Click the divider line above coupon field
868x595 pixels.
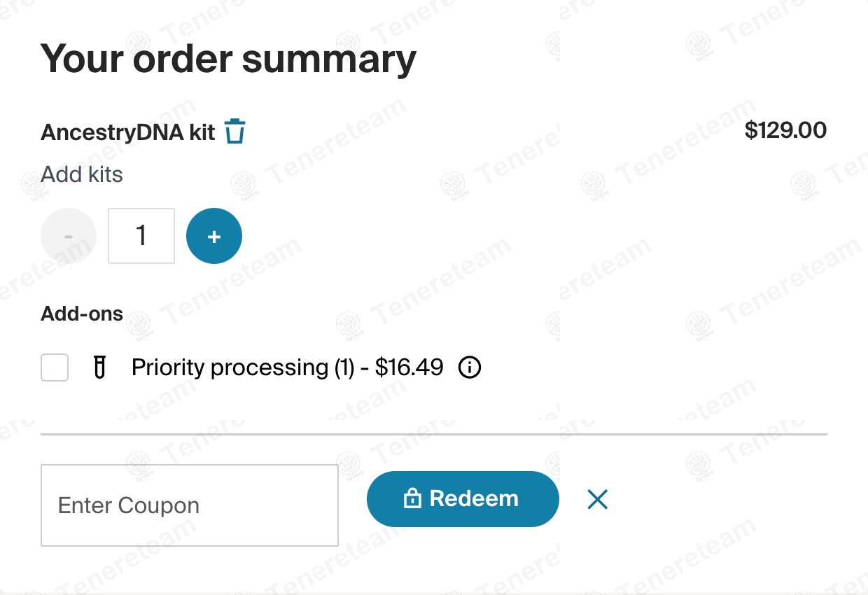point(434,435)
